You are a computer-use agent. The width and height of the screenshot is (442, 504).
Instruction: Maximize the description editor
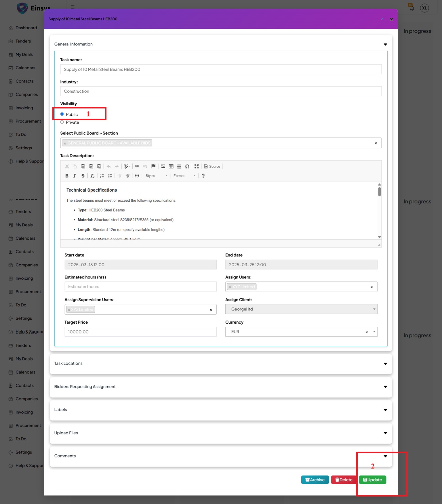[x=197, y=166]
